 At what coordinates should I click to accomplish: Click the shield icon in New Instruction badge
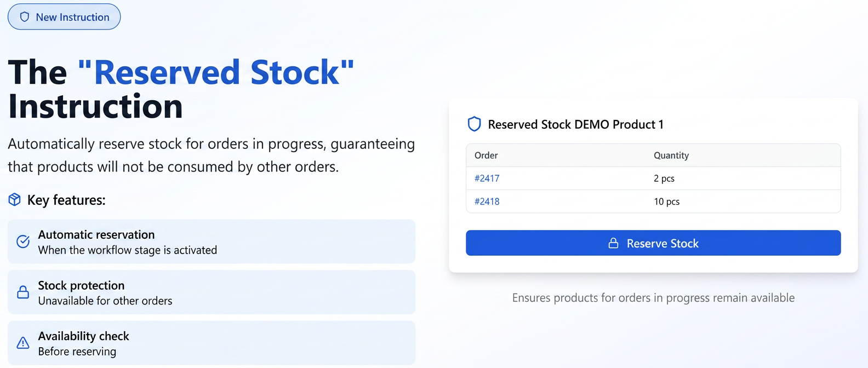tap(25, 17)
